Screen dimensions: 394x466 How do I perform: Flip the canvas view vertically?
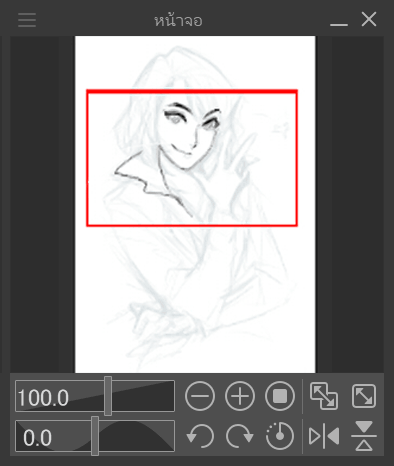364,436
